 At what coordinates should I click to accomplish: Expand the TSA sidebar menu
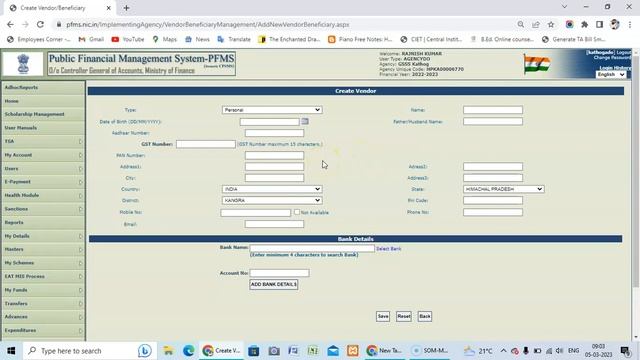pos(43,141)
